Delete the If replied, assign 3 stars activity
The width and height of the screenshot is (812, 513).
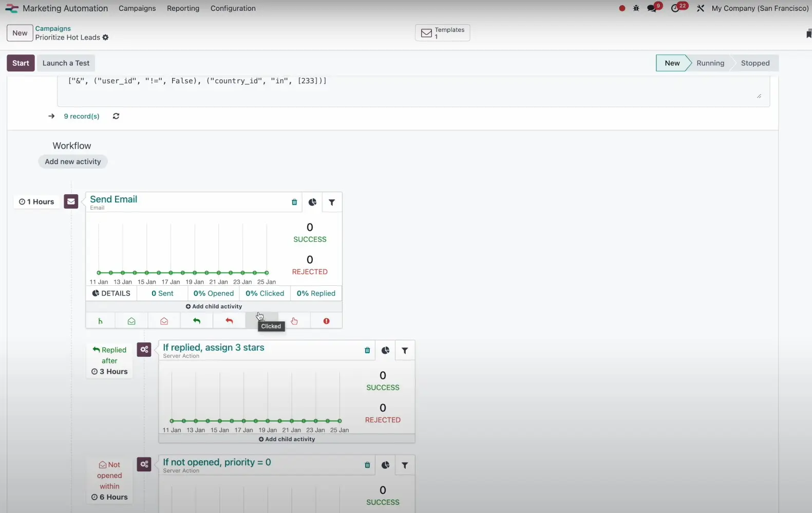click(x=367, y=351)
